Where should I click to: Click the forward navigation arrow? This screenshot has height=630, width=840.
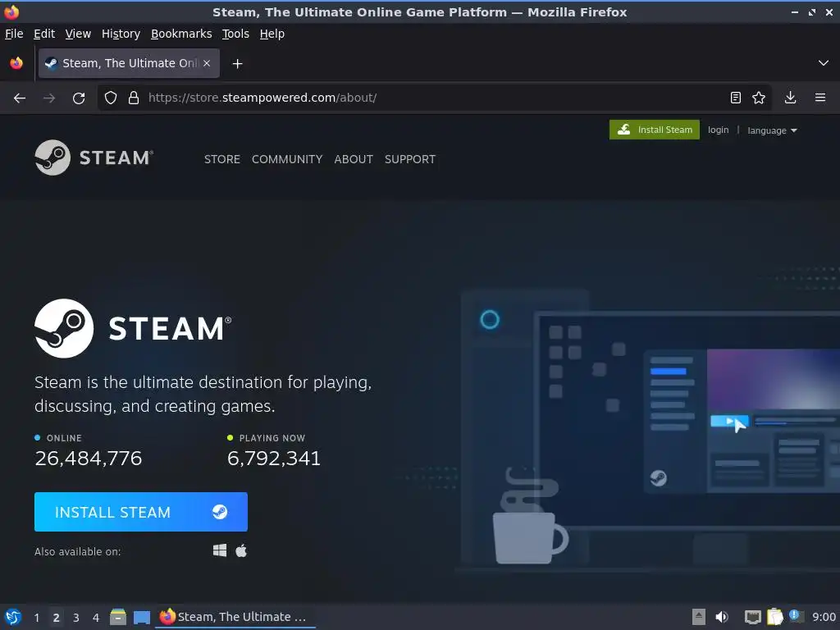pyautogui.click(x=49, y=98)
